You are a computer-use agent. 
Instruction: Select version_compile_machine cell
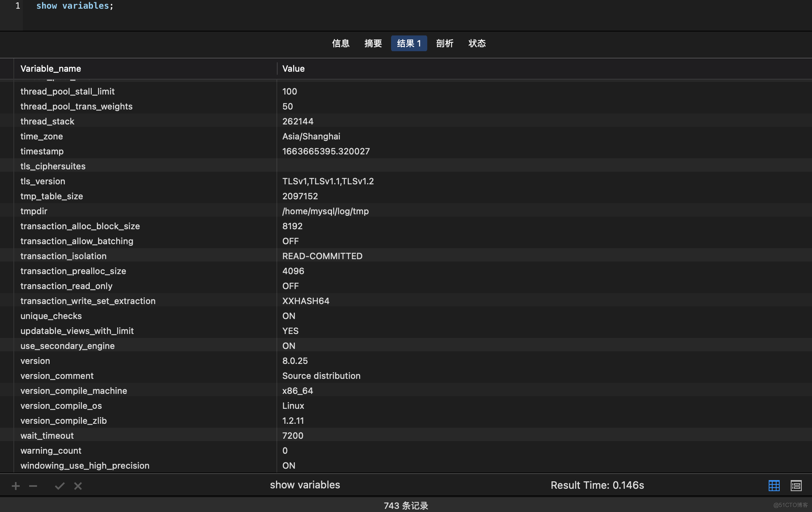(x=74, y=391)
